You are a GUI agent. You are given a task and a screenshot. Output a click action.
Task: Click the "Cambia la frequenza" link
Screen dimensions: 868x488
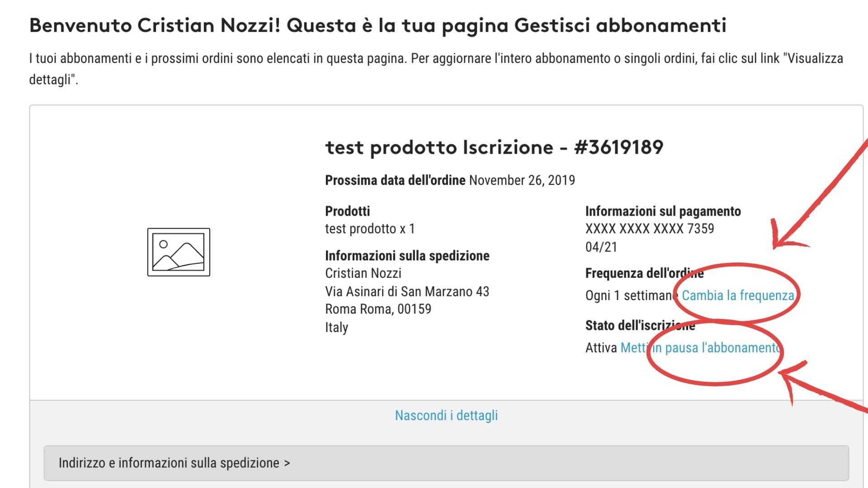click(x=738, y=296)
